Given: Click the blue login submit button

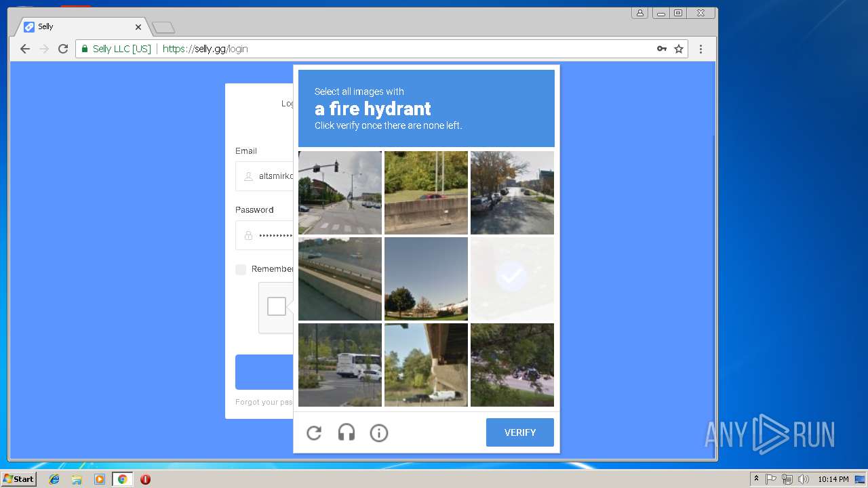Looking at the screenshot, I should [x=264, y=372].
